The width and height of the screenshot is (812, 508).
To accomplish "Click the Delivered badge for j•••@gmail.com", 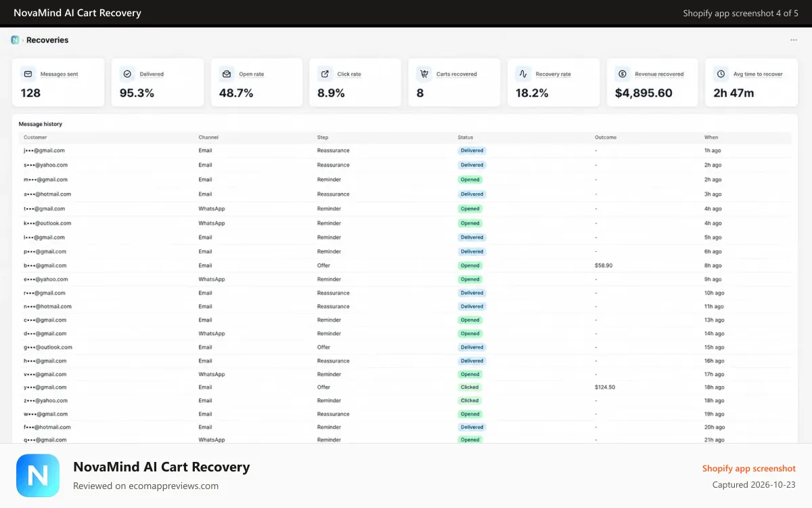I will 472,150.
